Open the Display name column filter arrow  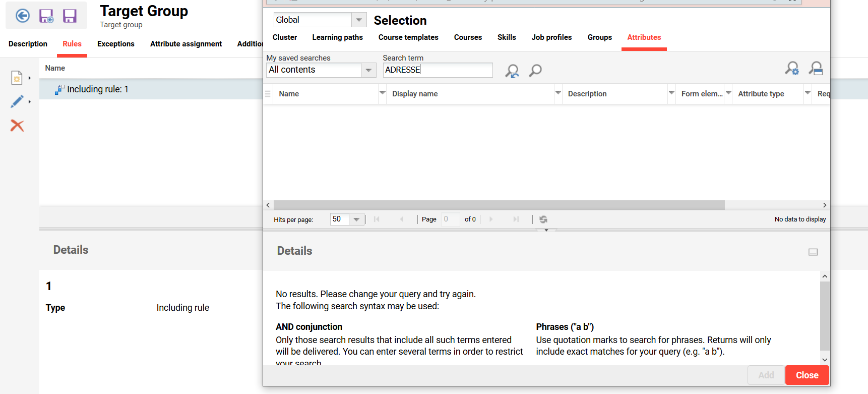(558, 93)
